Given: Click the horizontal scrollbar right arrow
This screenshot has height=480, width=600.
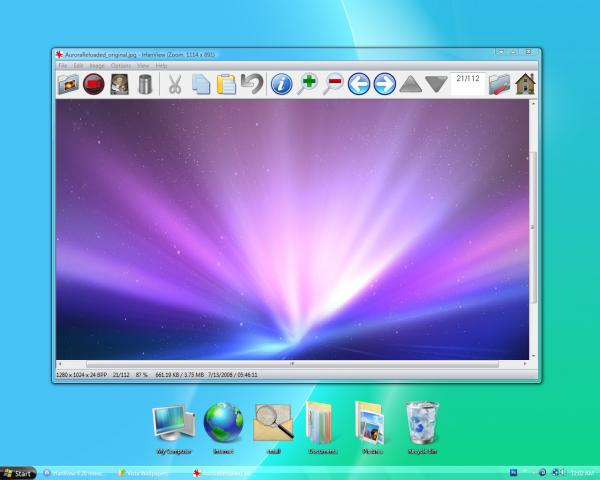Looking at the screenshot, I should click(525, 364).
